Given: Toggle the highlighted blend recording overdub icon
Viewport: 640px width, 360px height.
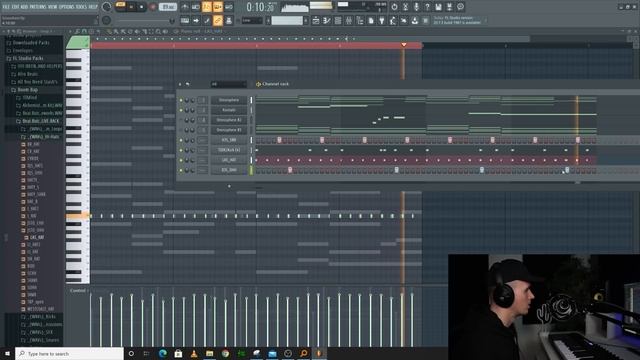Looking at the screenshot, I should (218, 7).
